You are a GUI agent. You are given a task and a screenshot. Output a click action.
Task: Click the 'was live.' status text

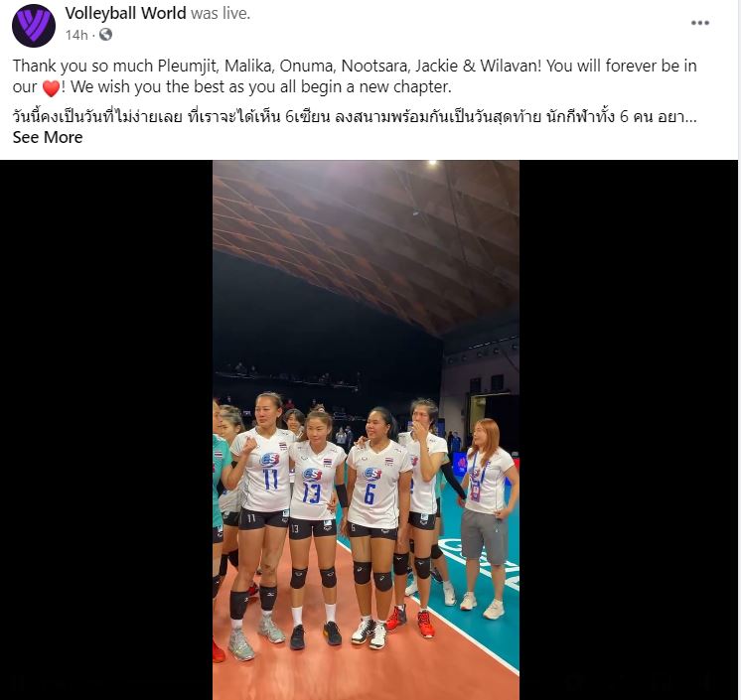(x=221, y=13)
